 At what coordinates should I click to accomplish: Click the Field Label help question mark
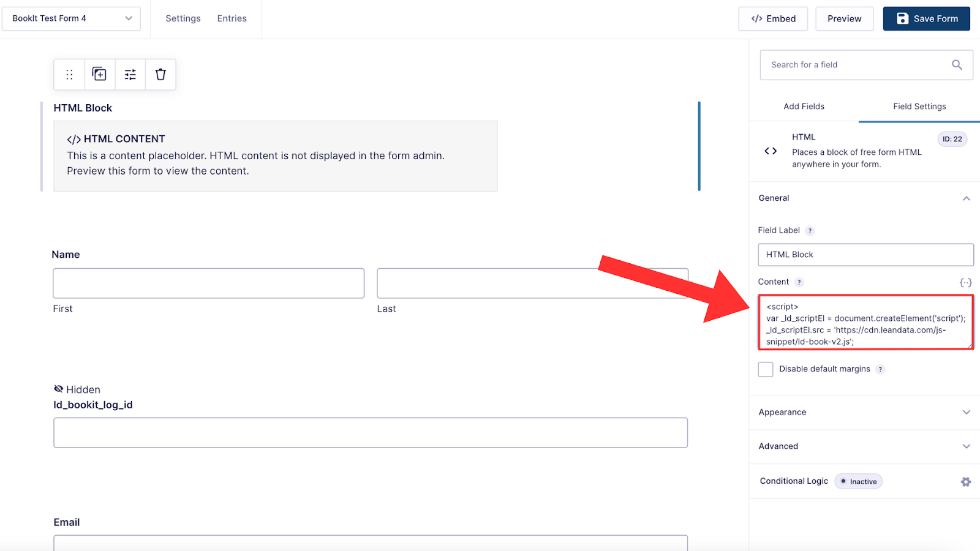coord(810,231)
